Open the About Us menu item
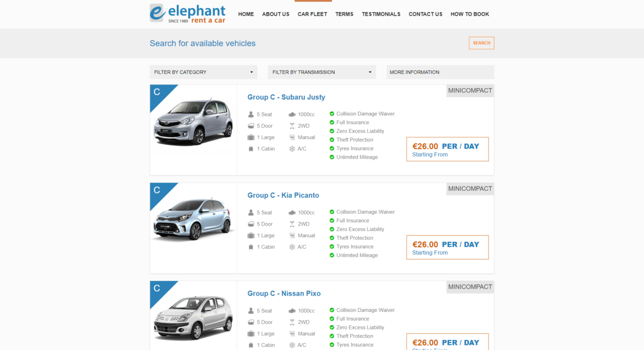The height and width of the screenshot is (350, 644). pos(276,14)
